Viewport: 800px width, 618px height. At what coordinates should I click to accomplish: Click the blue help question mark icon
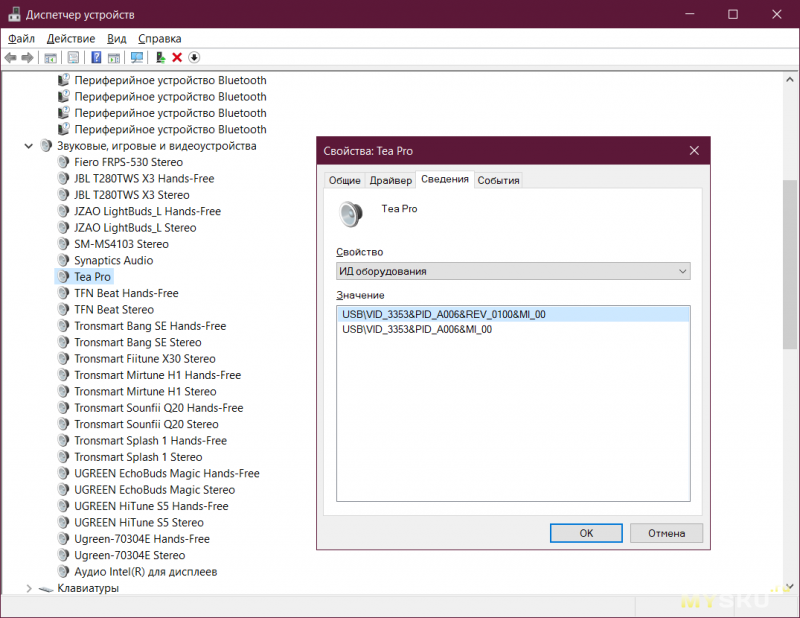point(97,58)
